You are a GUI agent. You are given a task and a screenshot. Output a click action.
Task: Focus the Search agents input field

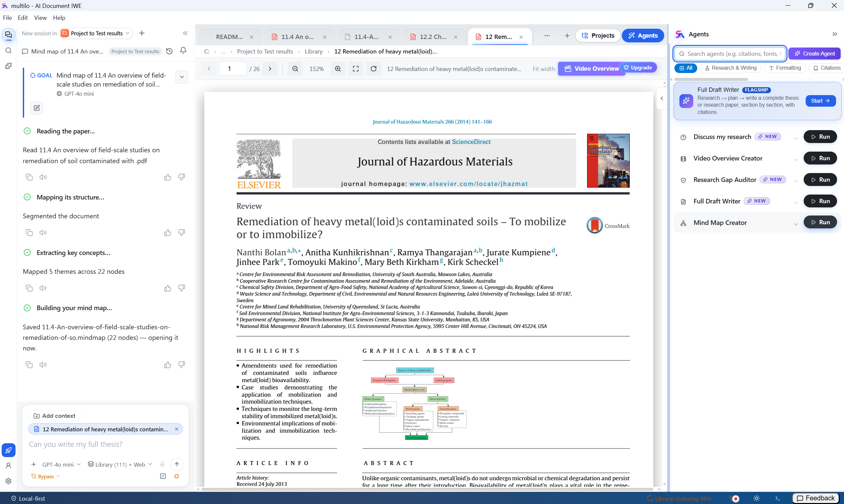(730, 54)
